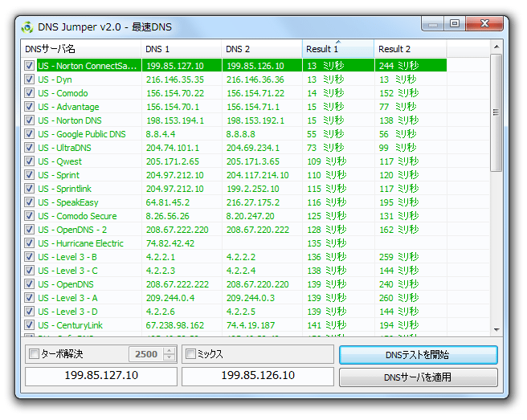This screenshot has width=527, height=420.
Task: Sort by the DNSサーバ名 column header
Action: click(x=80, y=49)
